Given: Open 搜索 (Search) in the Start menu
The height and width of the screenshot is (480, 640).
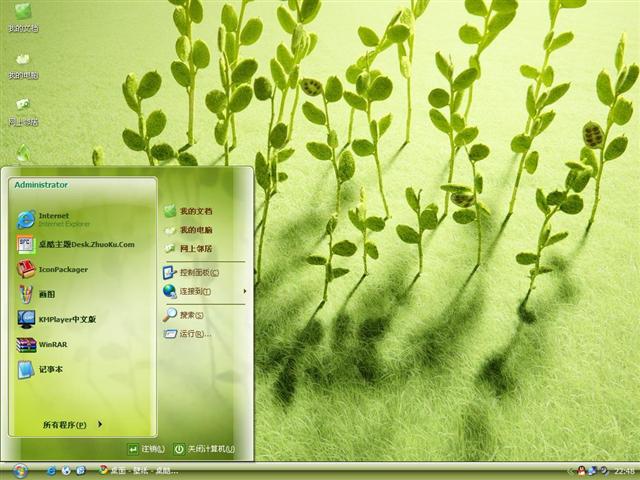Looking at the screenshot, I should (x=183, y=315).
